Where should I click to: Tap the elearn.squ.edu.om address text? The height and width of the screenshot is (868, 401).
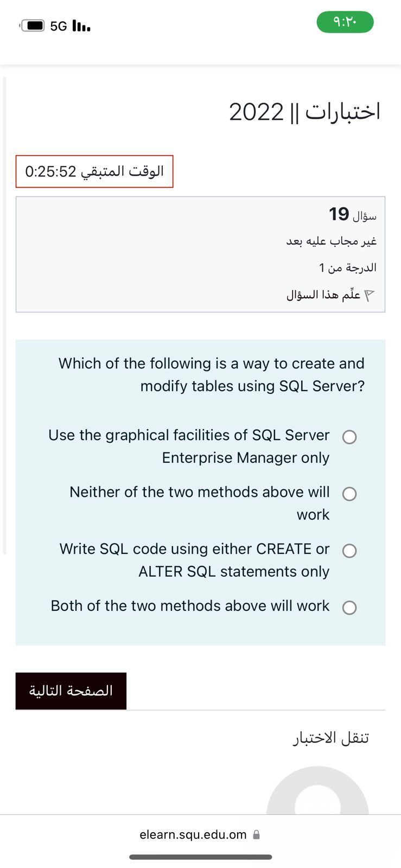pyautogui.click(x=193, y=835)
